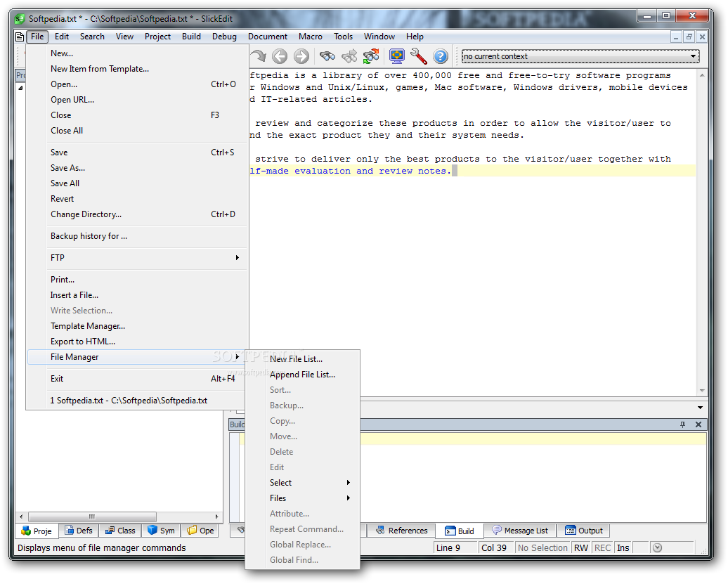Choose Change Directory... menu entry
Screen dimensions: 728x584
(136, 214)
